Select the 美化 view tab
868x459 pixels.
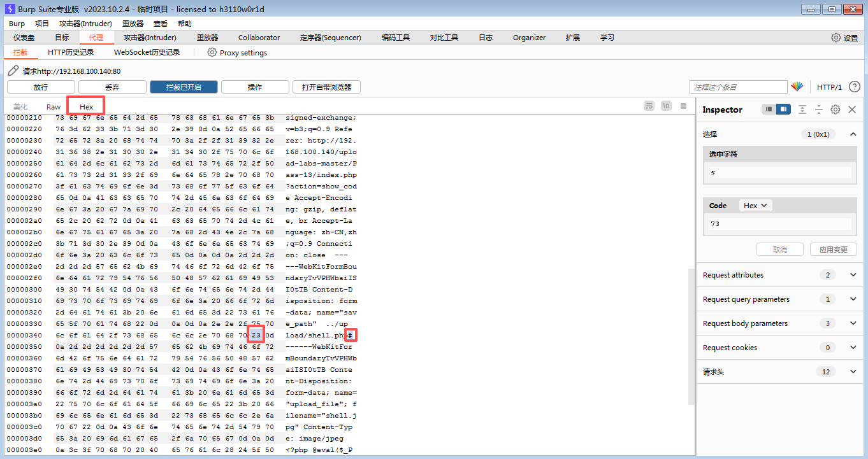(20, 107)
